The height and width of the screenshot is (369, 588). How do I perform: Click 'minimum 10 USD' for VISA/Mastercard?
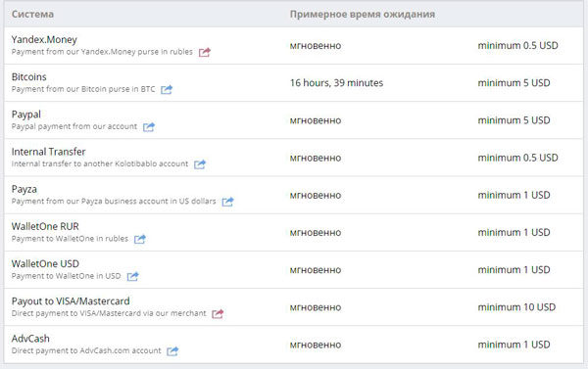click(516, 307)
